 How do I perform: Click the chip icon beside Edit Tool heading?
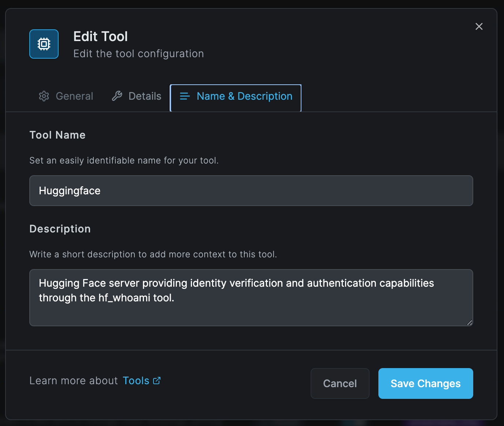click(x=44, y=44)
